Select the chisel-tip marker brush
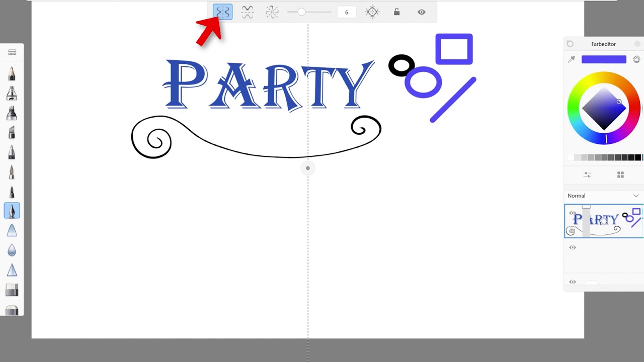 [12, 132]
